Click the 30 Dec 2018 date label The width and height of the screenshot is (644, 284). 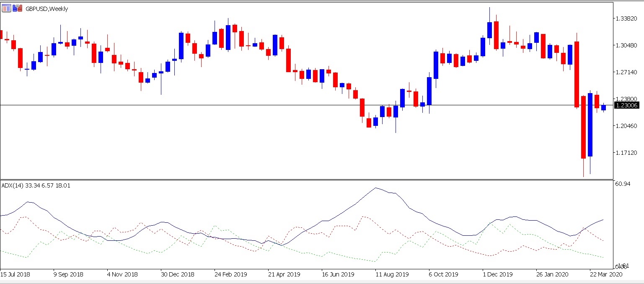178,274
